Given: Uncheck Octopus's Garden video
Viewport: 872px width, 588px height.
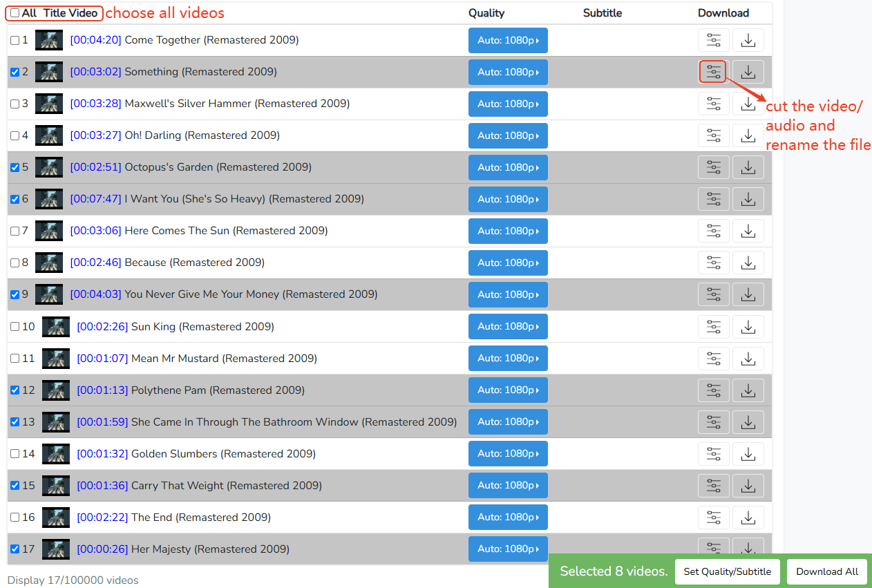Looking at the screenshot, I should tap(15, 167).
